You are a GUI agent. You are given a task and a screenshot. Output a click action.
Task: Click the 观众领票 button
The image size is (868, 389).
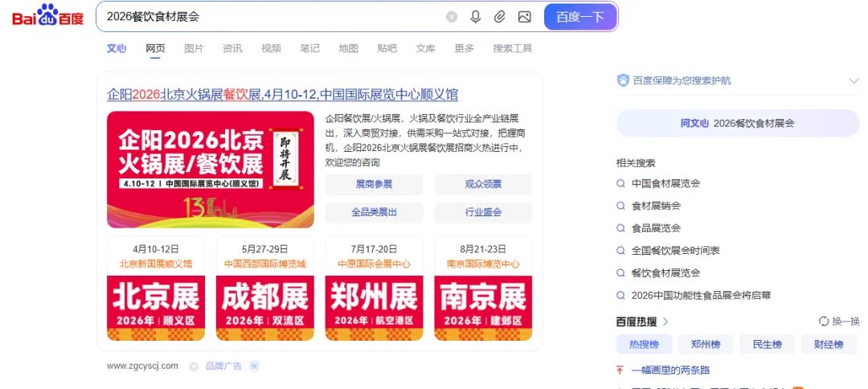[x=483, y=184]
